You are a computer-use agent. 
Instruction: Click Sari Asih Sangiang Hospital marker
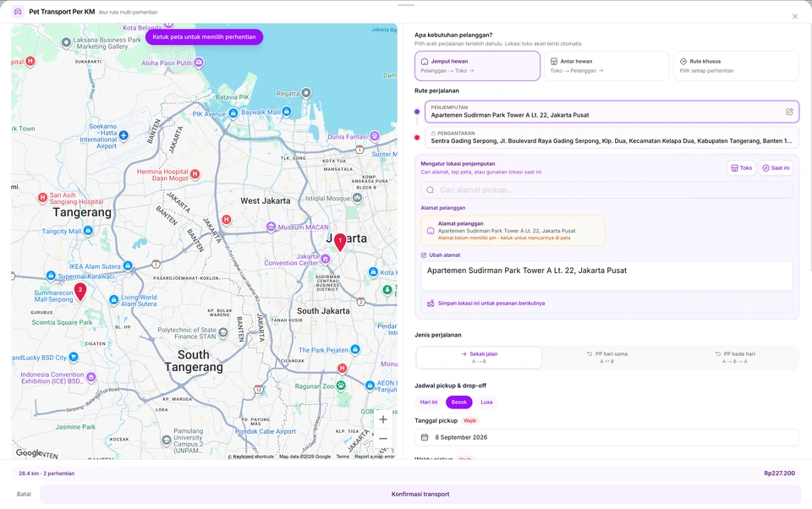(x=43, y=197)
